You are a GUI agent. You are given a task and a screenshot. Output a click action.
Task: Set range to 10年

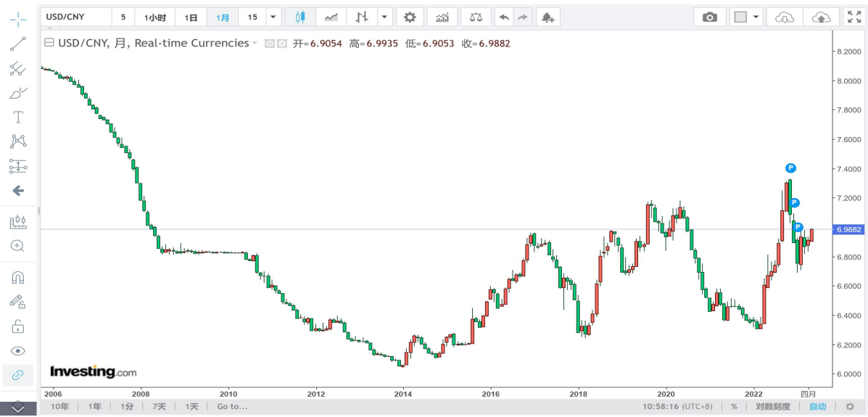[59, 406]
